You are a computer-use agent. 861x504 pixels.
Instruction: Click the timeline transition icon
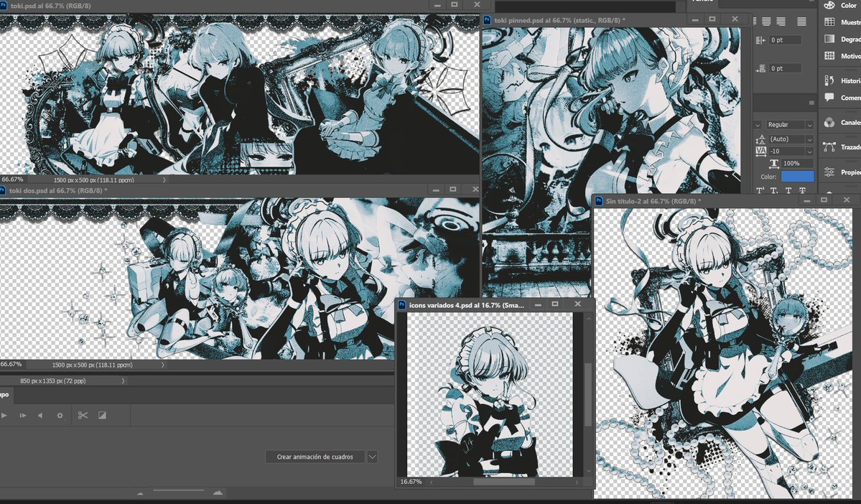tap(102, 415)
